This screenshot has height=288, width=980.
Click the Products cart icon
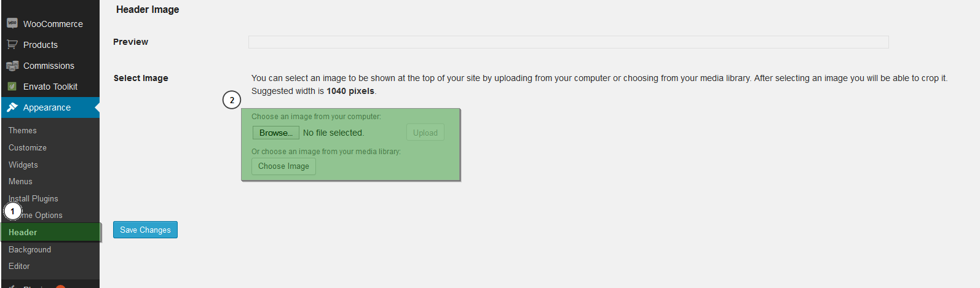(12, 44)
